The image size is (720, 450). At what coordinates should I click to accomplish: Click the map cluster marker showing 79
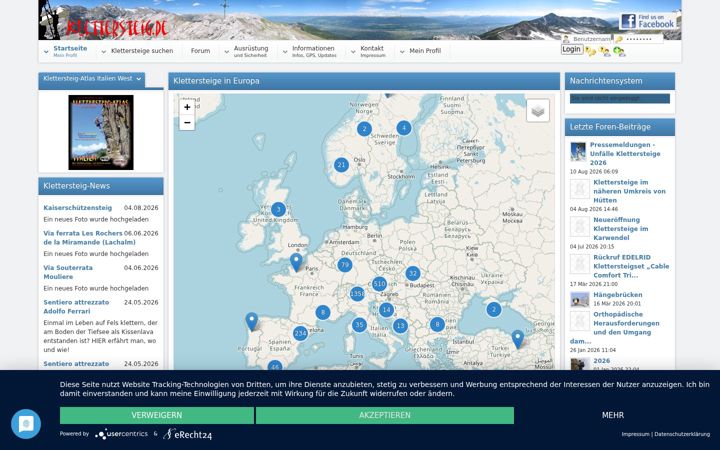[x=344, y=265]
